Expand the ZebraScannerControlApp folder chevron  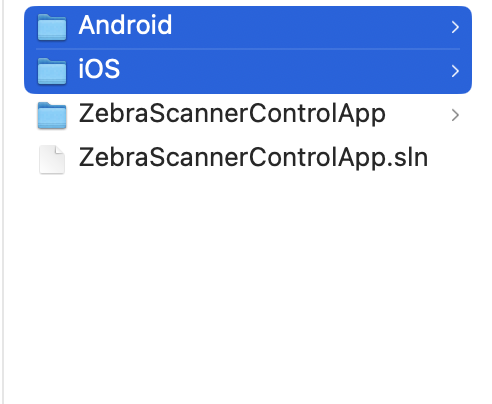point(455,115)
